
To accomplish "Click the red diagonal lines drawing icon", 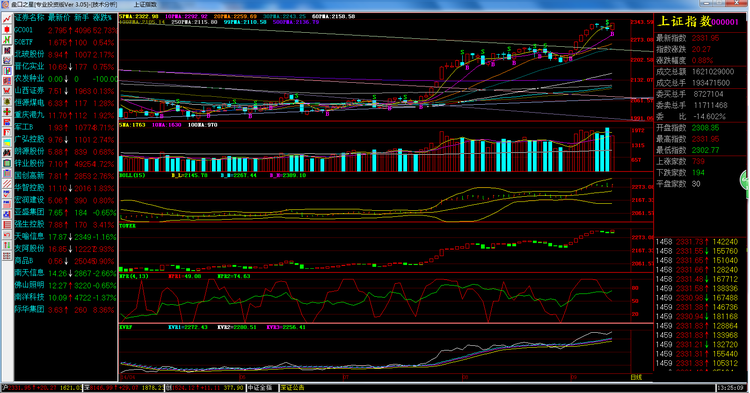I will 7,184.
